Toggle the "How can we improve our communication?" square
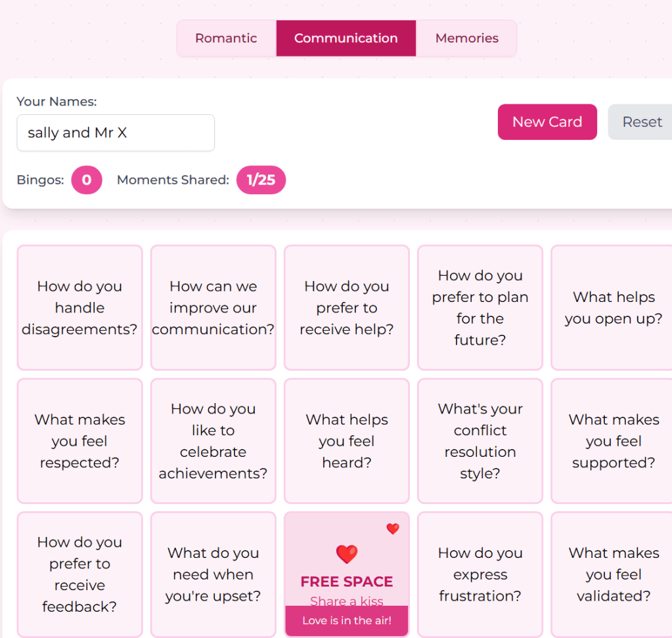 pos(213,308)
